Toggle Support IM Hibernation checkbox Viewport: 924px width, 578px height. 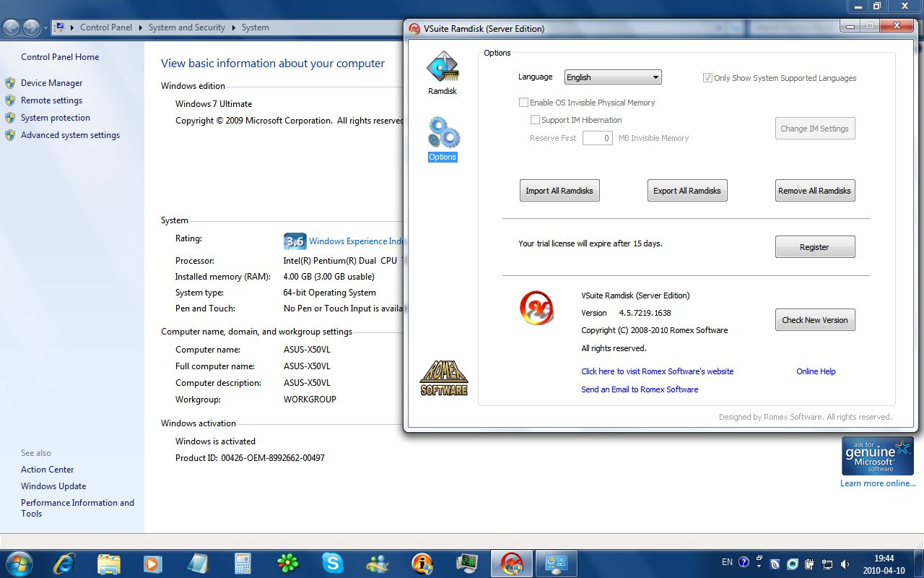(535, 120)
